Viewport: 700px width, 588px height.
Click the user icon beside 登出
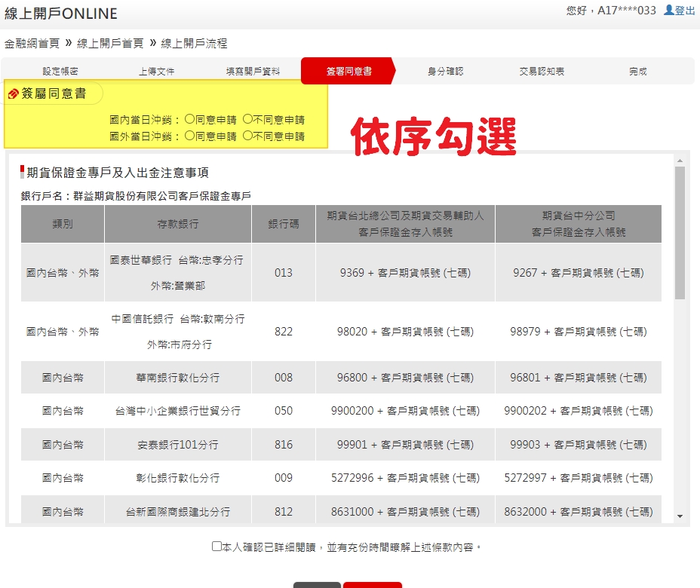point(668,11)
